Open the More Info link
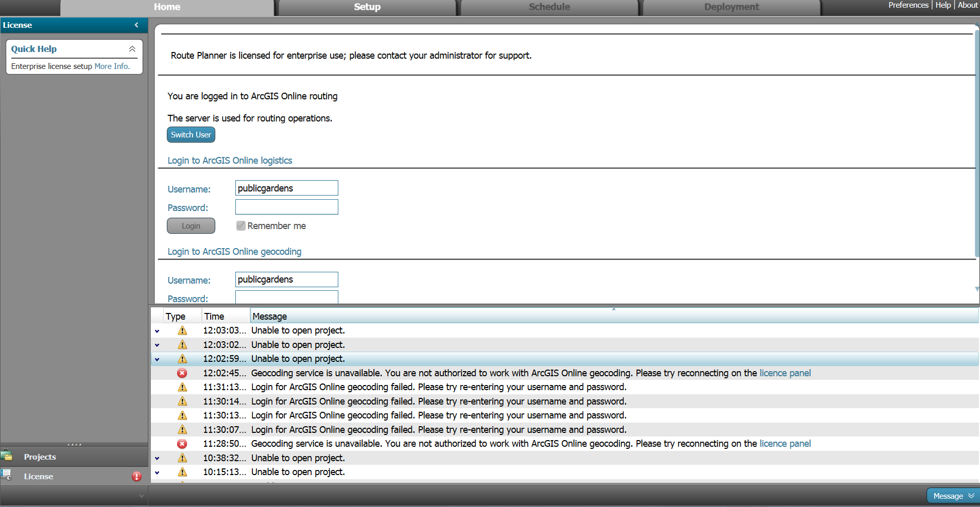Viewport: 980px width, 507px height. [x=112, y=66]
